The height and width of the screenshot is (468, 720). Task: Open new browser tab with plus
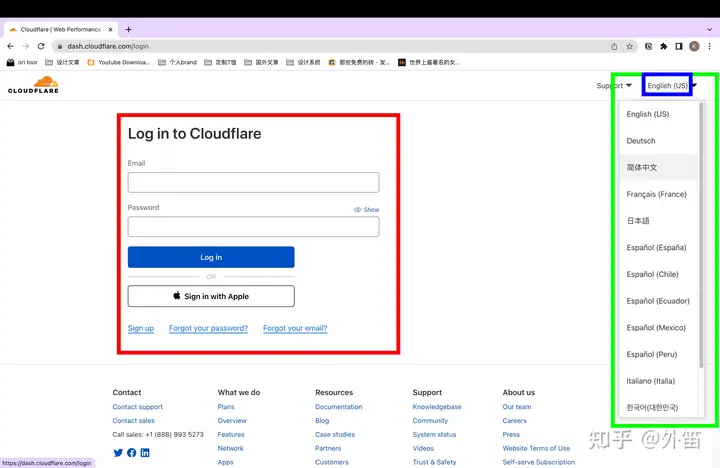pyautogui.click(x=129, y=29)
